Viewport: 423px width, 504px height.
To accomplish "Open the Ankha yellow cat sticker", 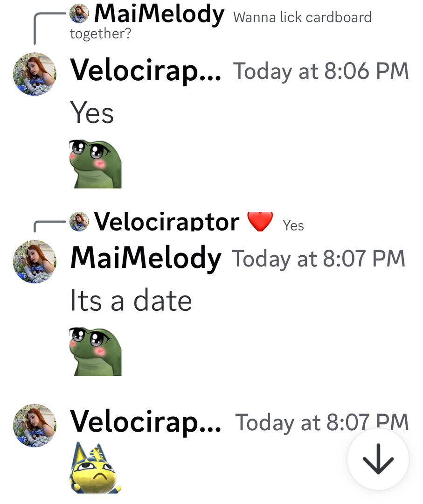I will pyautogui.click(x=96, y=468).
